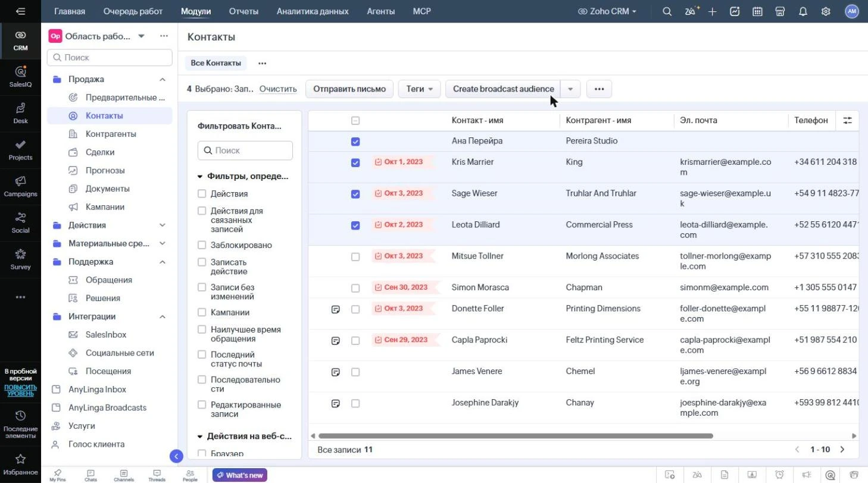Expand the Действия folder

(x=162, y=225)
